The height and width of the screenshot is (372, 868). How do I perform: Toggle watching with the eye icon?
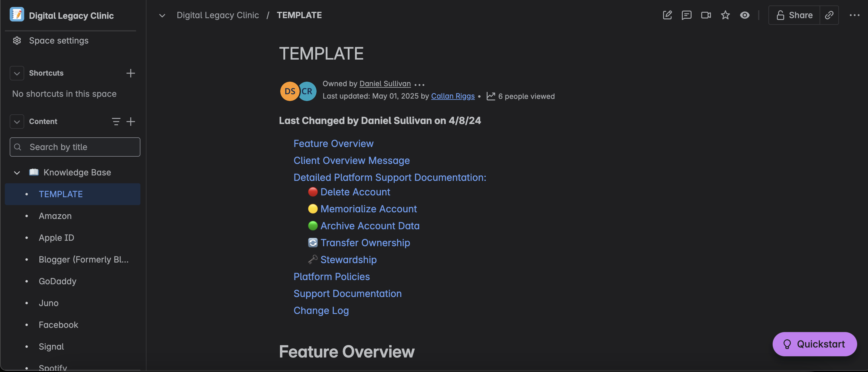pos(745,15)
